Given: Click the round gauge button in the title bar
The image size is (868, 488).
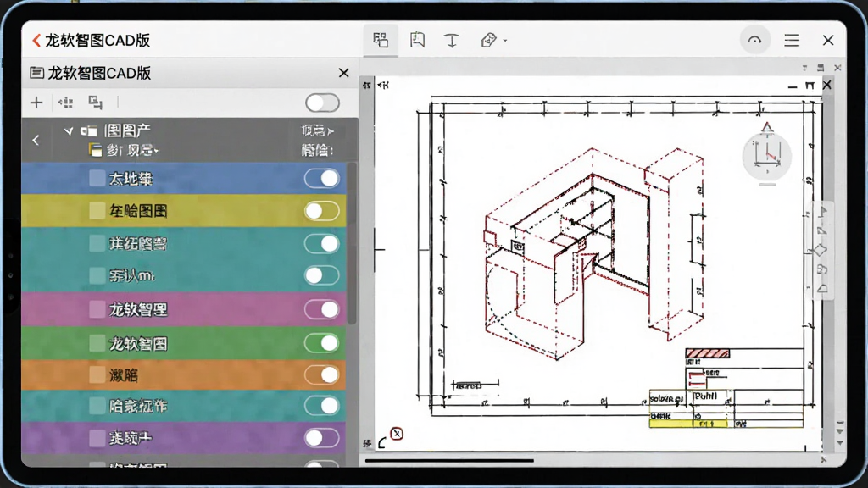Looking at the screenshot, I should click(x=755, y=41).
